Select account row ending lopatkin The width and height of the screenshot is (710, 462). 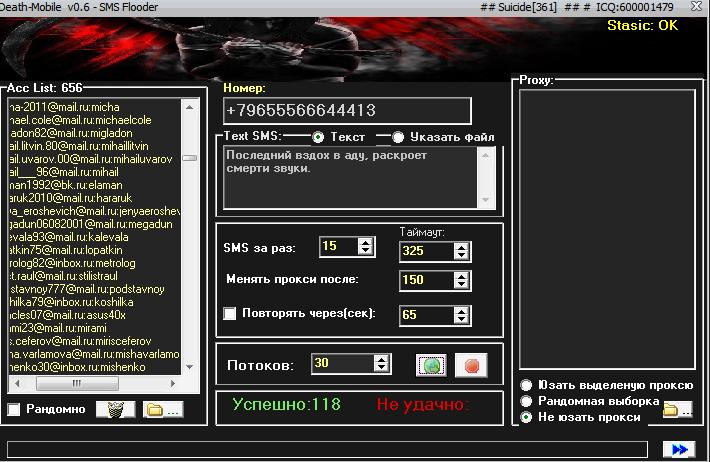coord(95,250)
